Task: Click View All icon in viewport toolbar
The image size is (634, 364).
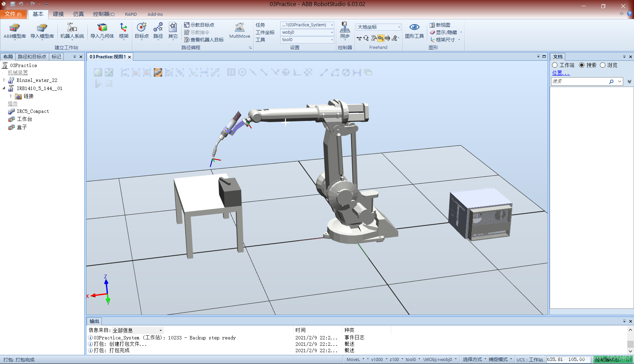Action: point(98,72)
